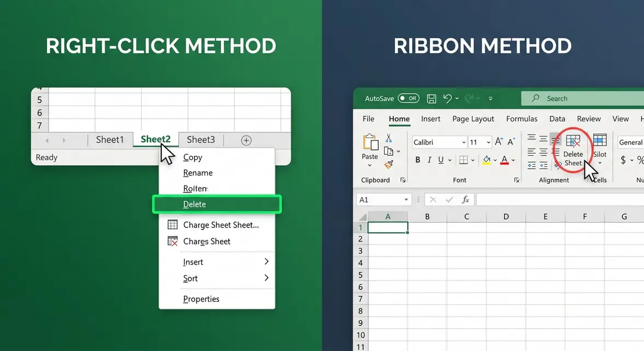Pick the red font color button
The image size is (644, 351).
tap(505, 160)
